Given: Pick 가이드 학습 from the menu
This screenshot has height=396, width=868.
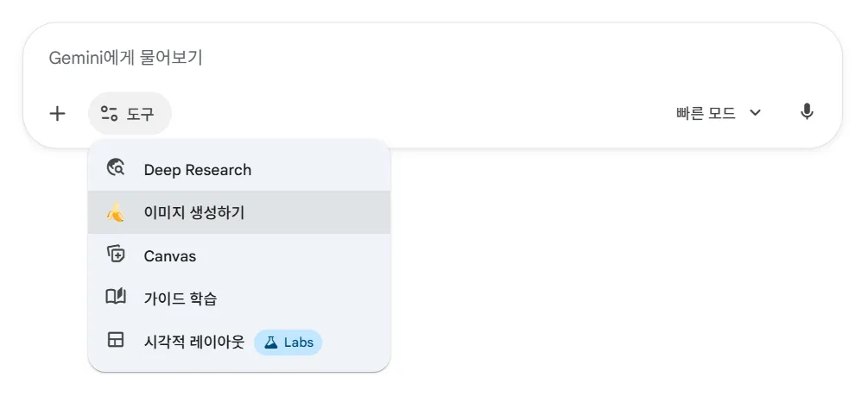Looking at the screenshot, I should point(180,299).
